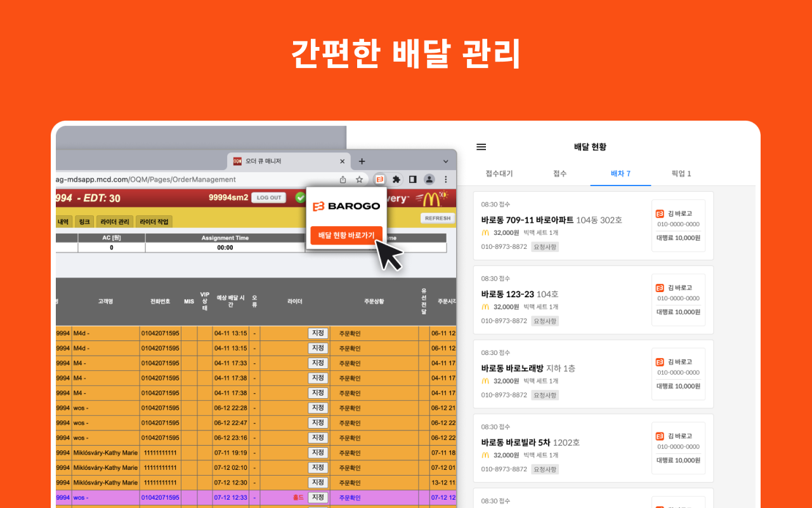Click Miklósváry-Kathy Marie in the 07-11 19:19 row
Screen dimensions: 812x508
pos(105,453)
